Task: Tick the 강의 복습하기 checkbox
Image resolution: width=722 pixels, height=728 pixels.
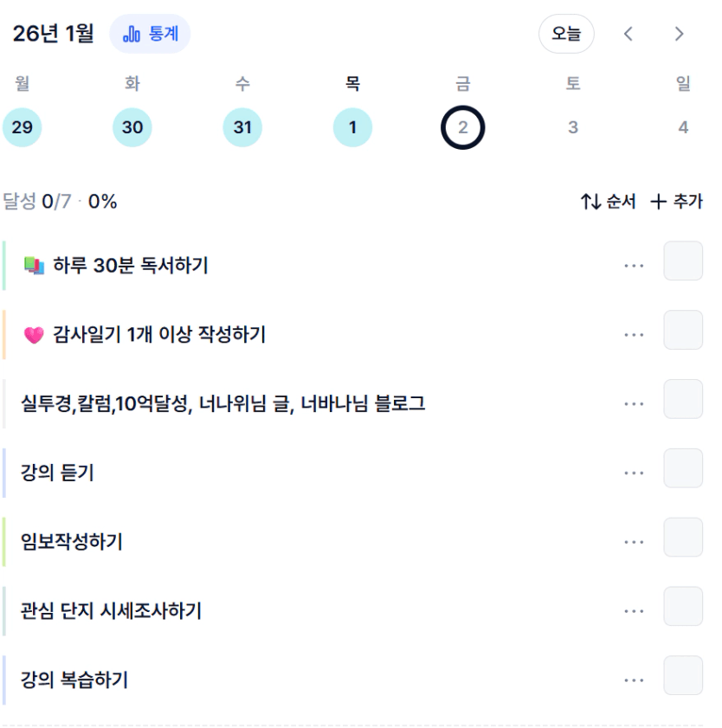Action: tap(683, 676)
